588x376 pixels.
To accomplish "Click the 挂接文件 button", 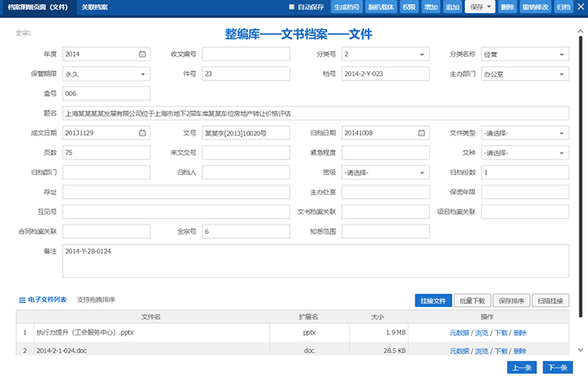I will pyautogui.click(x=434, y=301).
